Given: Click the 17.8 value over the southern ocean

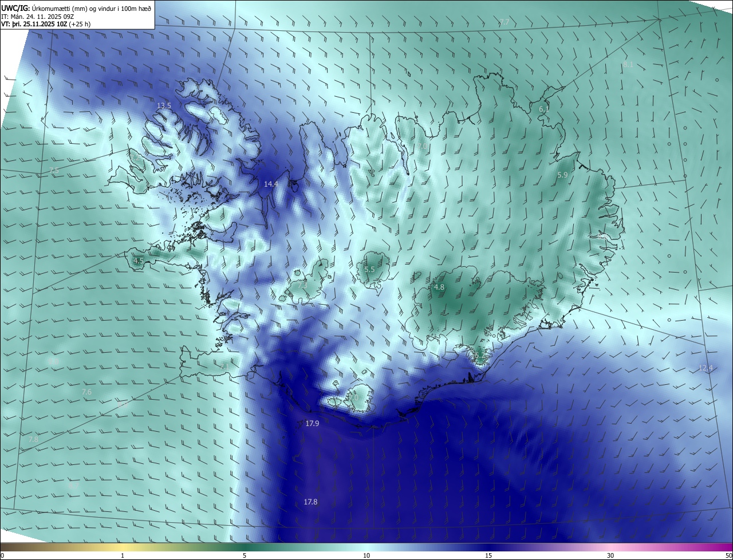Looking at the screenshot, I should (x=310, y=502).
